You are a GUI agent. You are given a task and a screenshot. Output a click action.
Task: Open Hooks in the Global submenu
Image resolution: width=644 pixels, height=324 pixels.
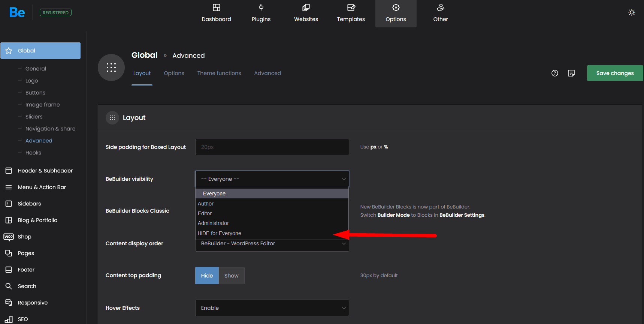33,153
